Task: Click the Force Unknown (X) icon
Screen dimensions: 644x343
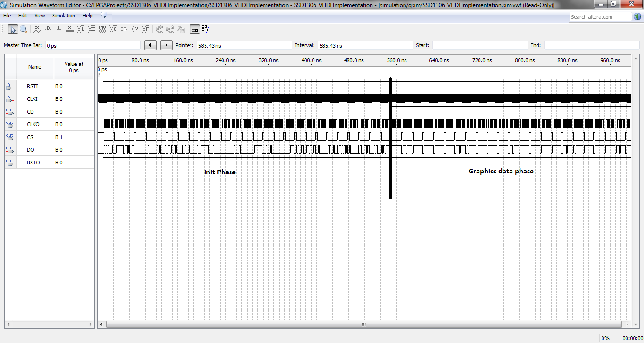Action: (37, 29)
